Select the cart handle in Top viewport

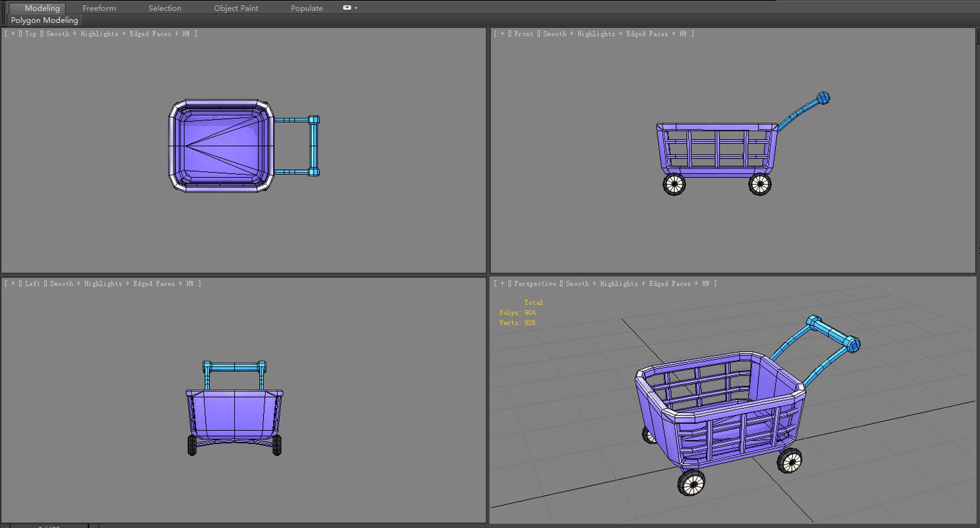(x=313, y=146)
